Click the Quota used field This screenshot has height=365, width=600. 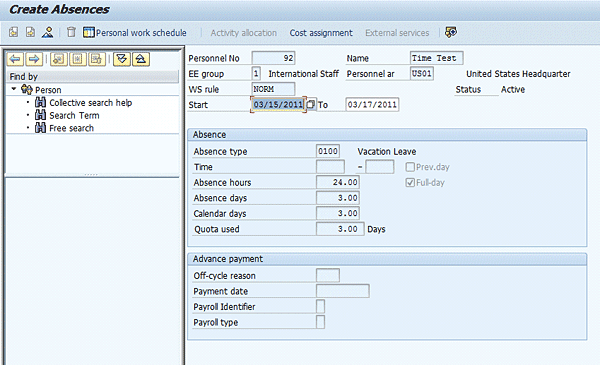click(340, 229)
